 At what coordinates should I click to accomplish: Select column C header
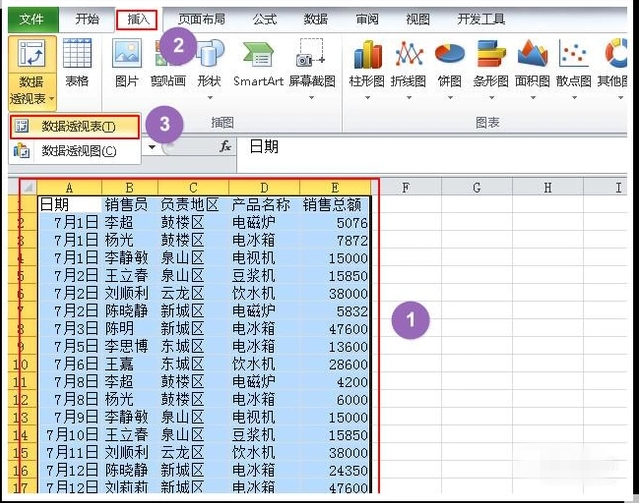tap(193, 188)
